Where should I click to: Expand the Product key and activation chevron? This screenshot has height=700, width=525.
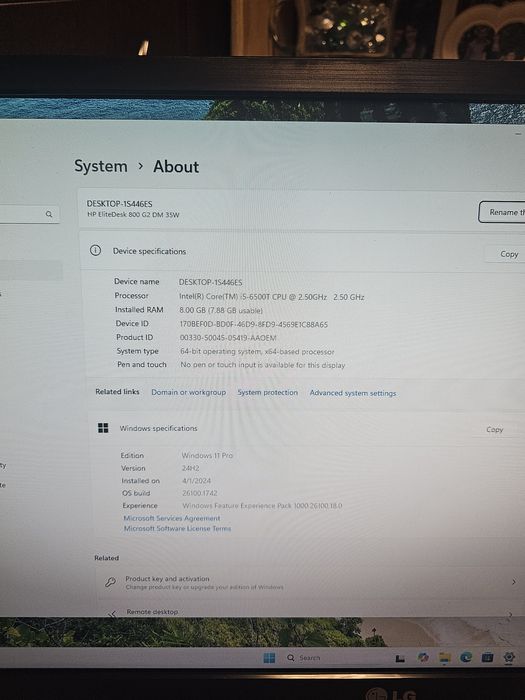(x=513, y=582)
